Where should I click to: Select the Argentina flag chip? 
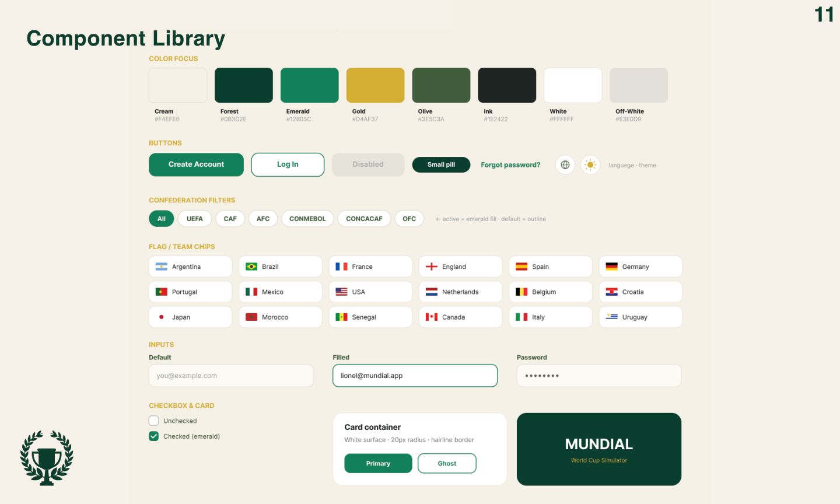[190, 267]
